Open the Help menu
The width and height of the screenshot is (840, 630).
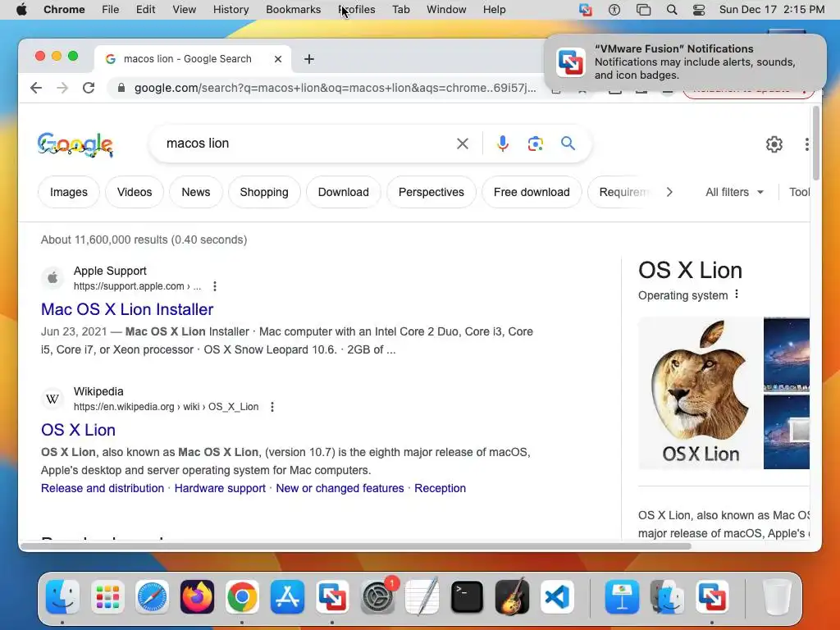point(494,10)
